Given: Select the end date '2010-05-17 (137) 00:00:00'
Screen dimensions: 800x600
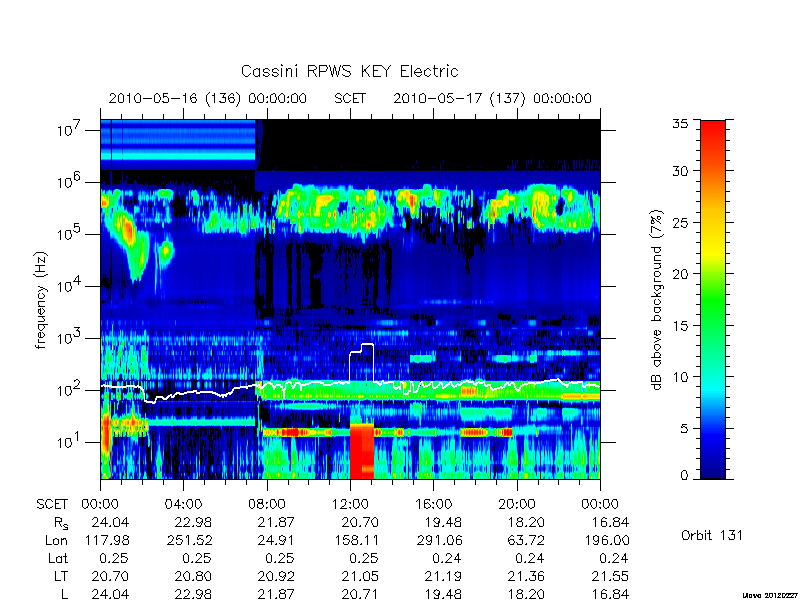Looking at the screenshot, I should point(492,98).
